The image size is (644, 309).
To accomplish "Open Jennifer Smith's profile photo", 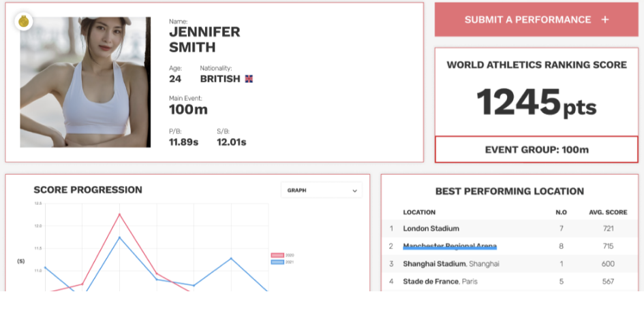I will click(85, 82).
